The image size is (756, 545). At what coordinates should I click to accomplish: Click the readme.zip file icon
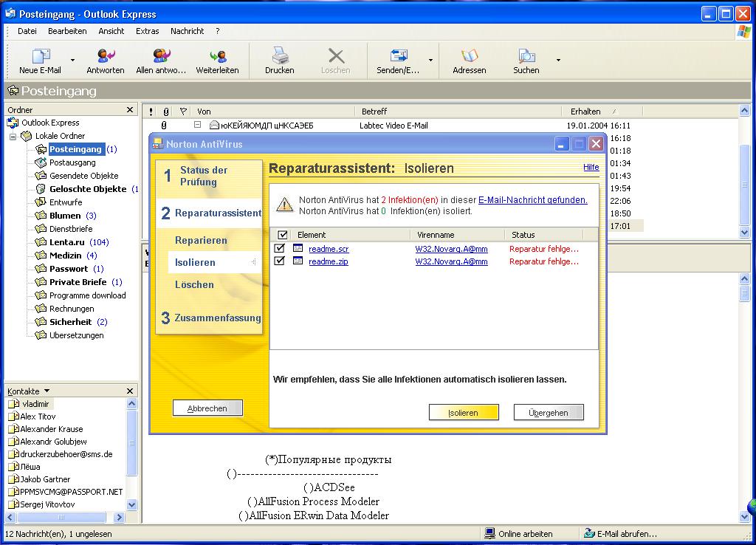(298, 261)
